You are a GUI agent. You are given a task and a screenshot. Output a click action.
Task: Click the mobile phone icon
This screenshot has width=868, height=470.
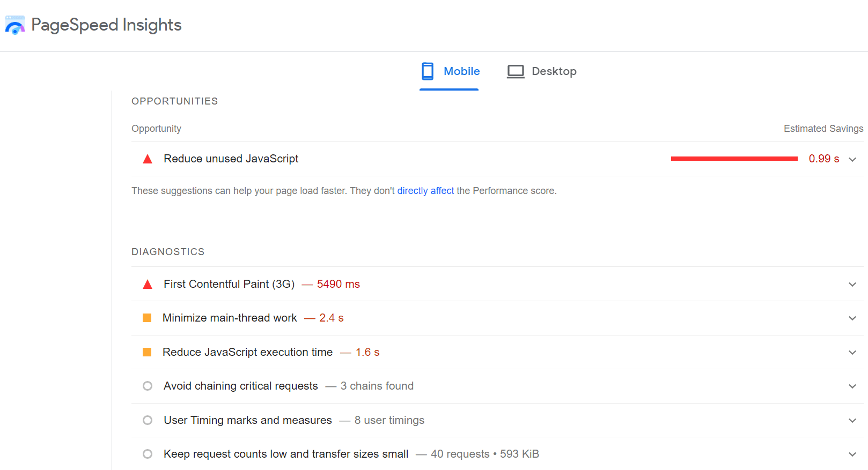(x=428, y=71)
